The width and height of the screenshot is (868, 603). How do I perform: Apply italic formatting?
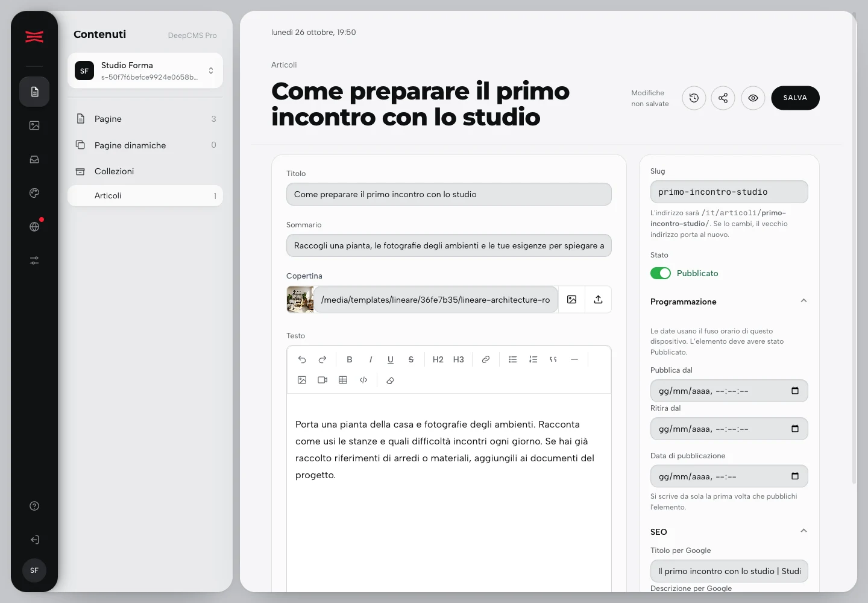370,359
